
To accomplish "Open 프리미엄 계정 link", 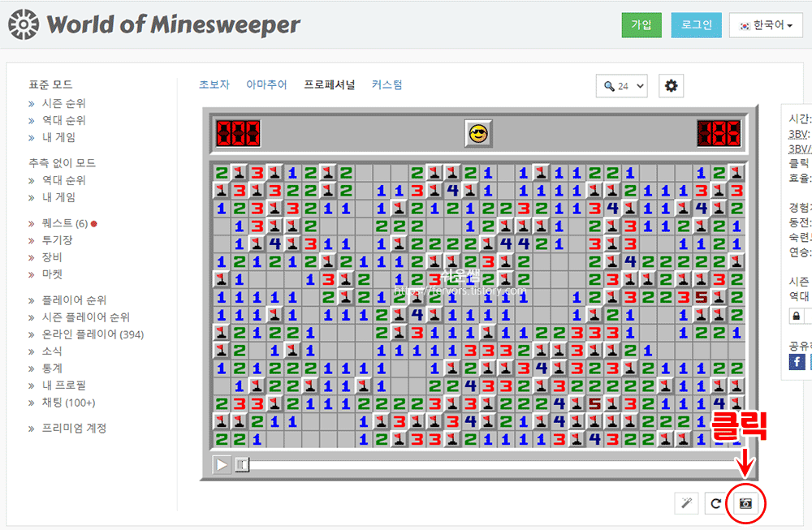I will click(74, 428).
